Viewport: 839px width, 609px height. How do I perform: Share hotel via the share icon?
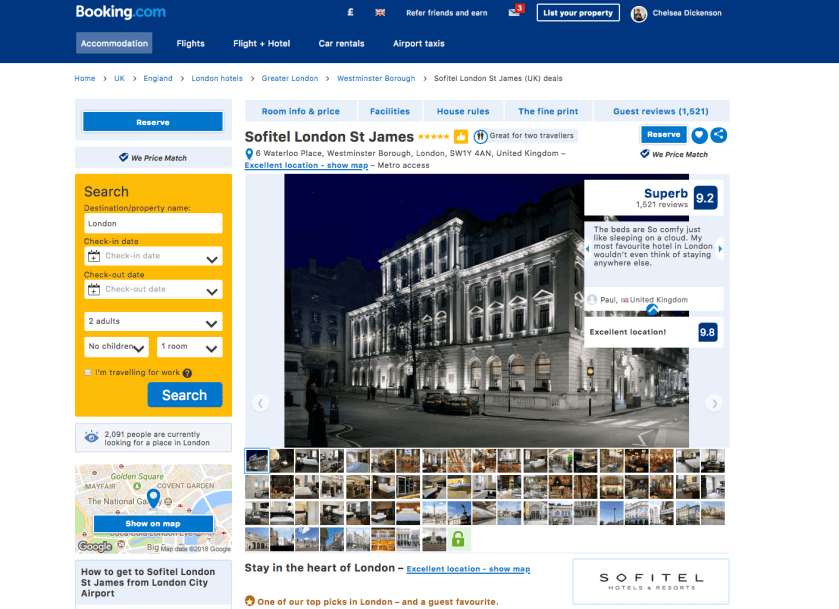(x=719, y=134)
